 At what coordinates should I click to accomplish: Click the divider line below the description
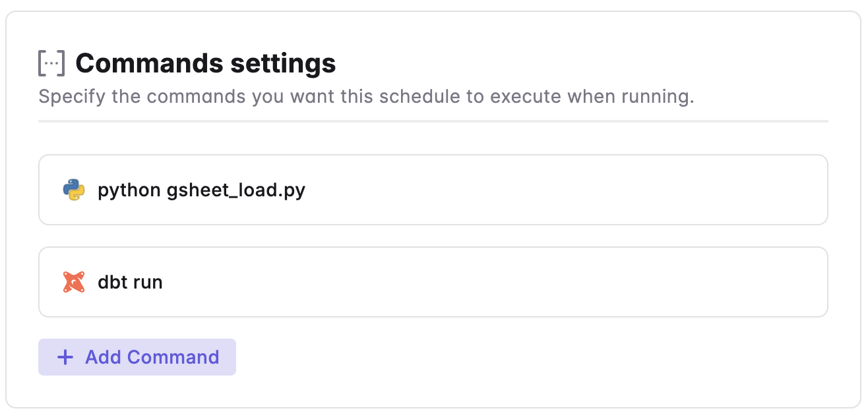coord(433,121)
